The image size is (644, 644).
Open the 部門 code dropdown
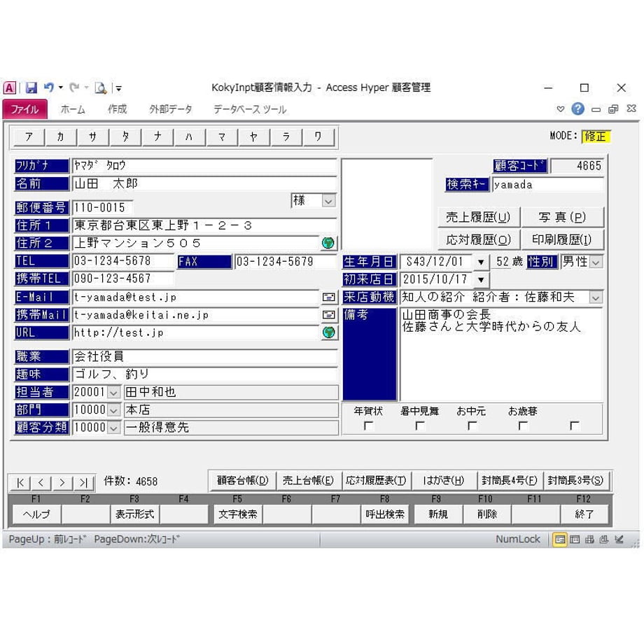coord(113,410)
